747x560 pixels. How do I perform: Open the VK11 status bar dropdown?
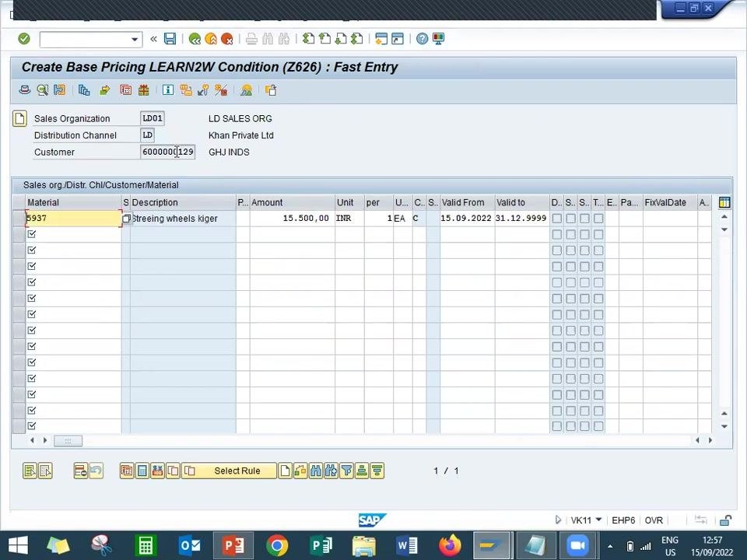599,520
